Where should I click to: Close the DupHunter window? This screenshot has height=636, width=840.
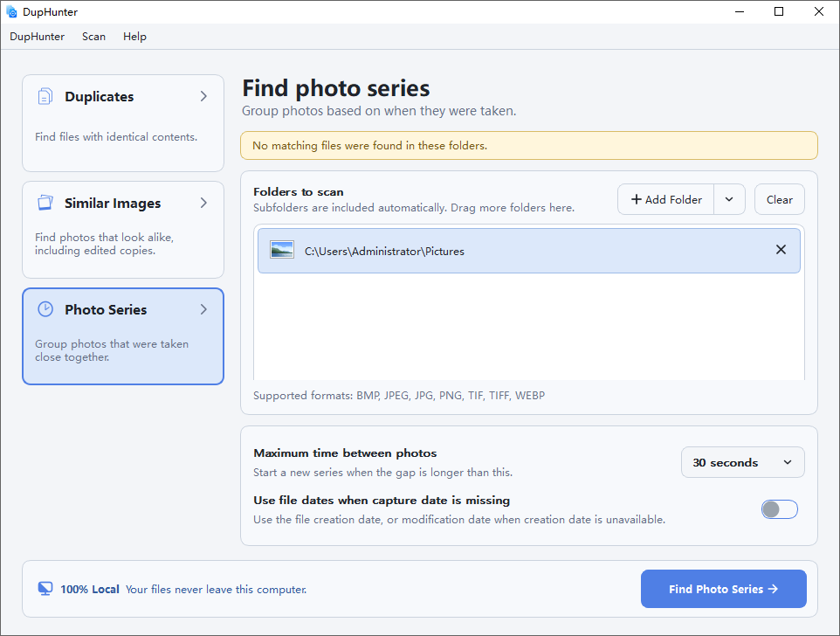pos(818,11)
